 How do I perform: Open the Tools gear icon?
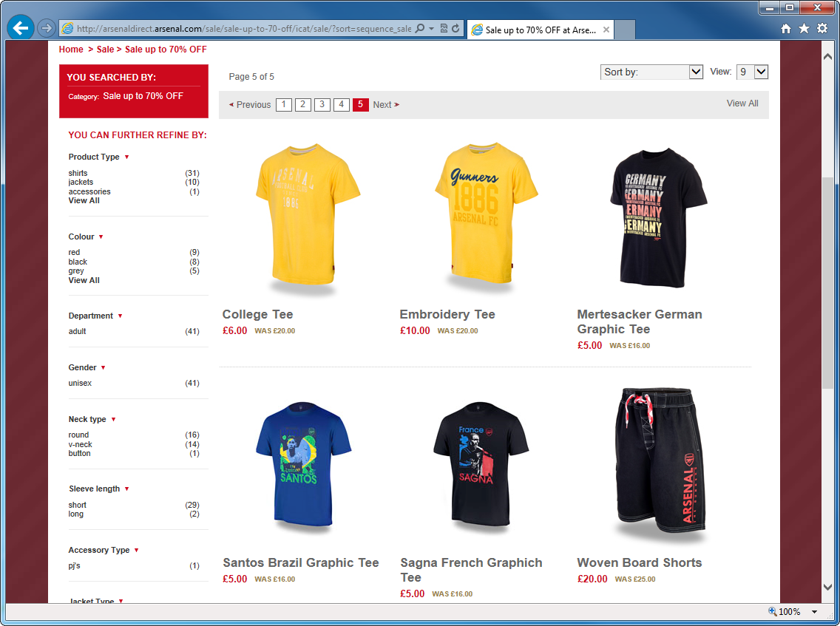(822, 28)
